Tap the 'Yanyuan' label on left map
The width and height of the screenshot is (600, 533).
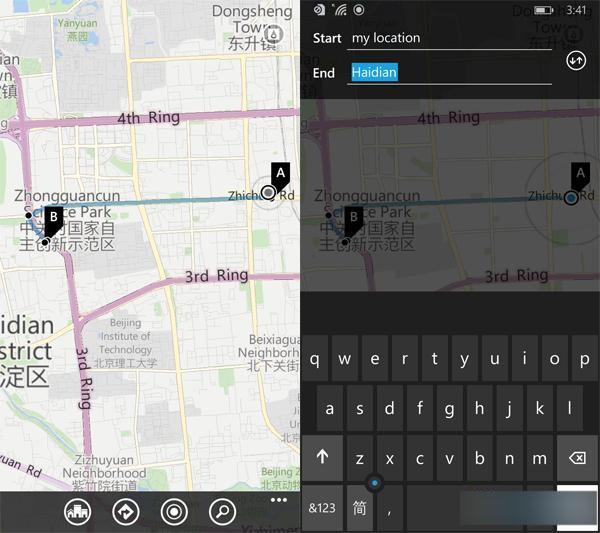pyautogui.click(x=78, y=24)
